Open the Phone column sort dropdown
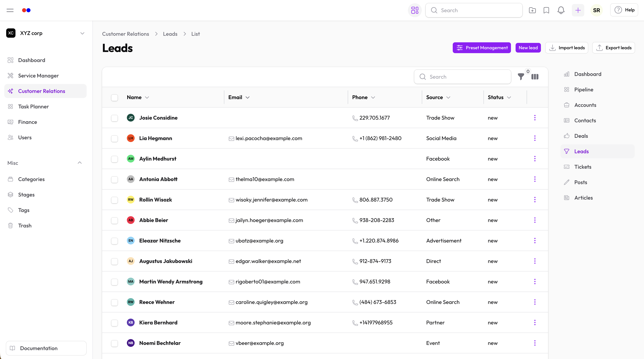Image resolution: width=644 pixels, height=359 pixels. [373, 97]
